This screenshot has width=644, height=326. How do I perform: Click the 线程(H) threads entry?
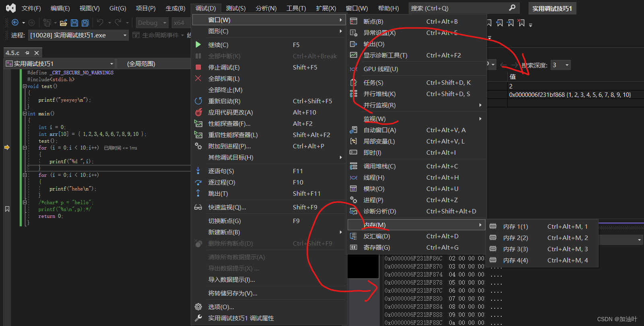(417, 177)
